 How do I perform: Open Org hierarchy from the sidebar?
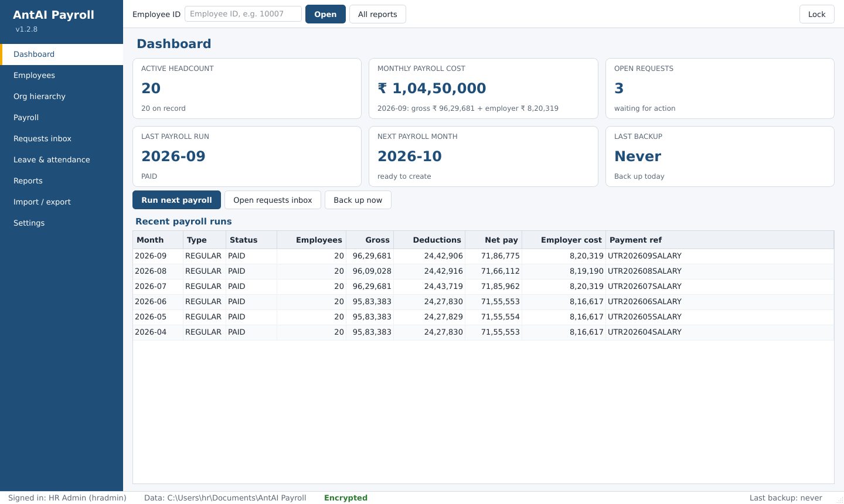pos(62,97)
